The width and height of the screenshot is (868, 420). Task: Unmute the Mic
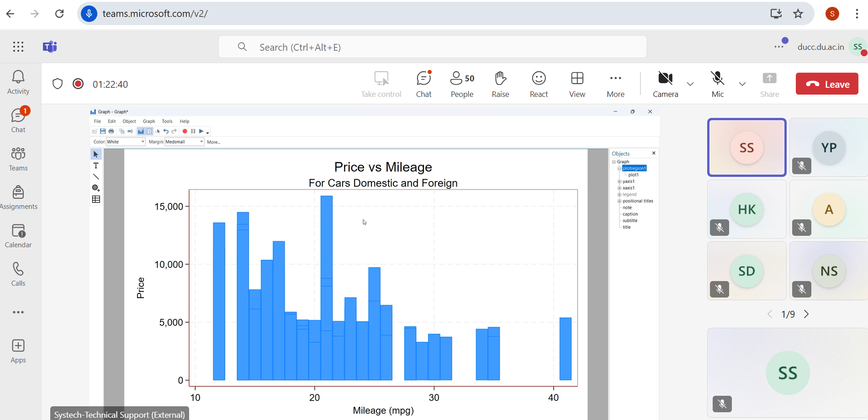pyautogui.click(x=717, y=84)
